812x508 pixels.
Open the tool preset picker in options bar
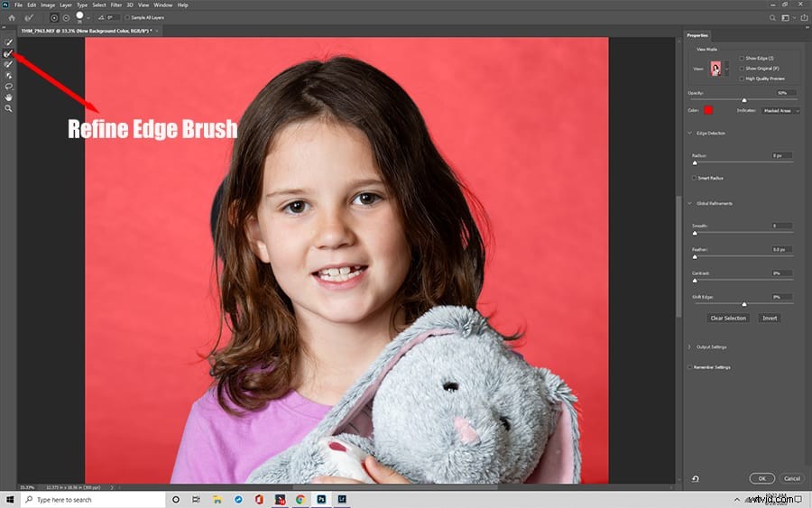tap(30, 18)
